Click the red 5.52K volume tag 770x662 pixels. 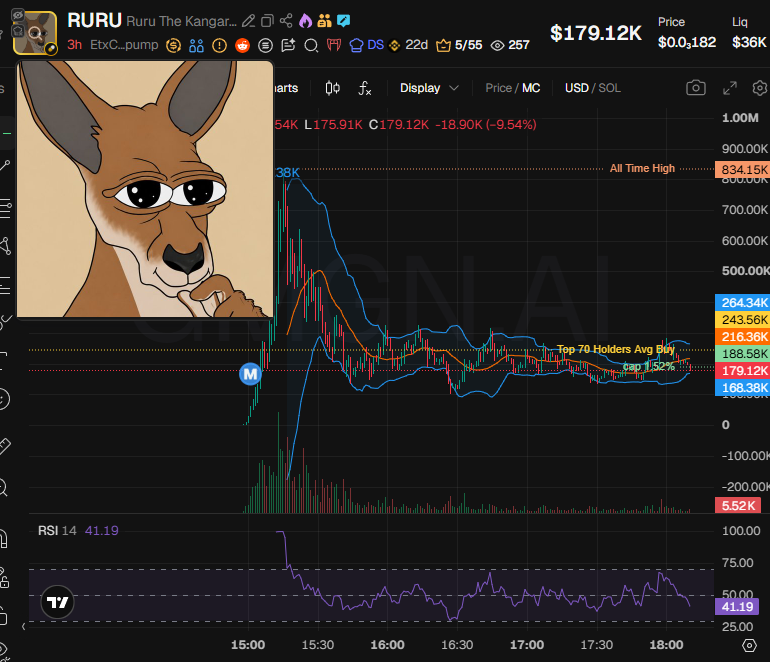(x=738, y=505)
